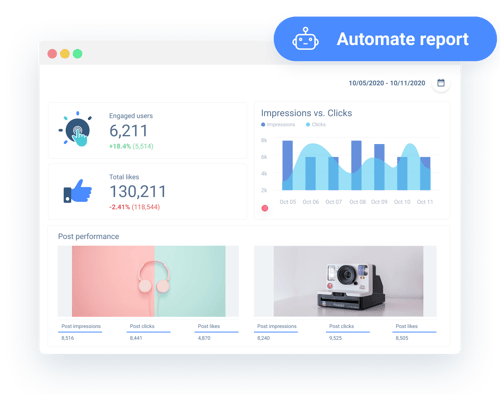Click the Oct 11 axis label
The width and height of the screenshot is (500, 395).
pyautogui.click(x=425, y=202)
